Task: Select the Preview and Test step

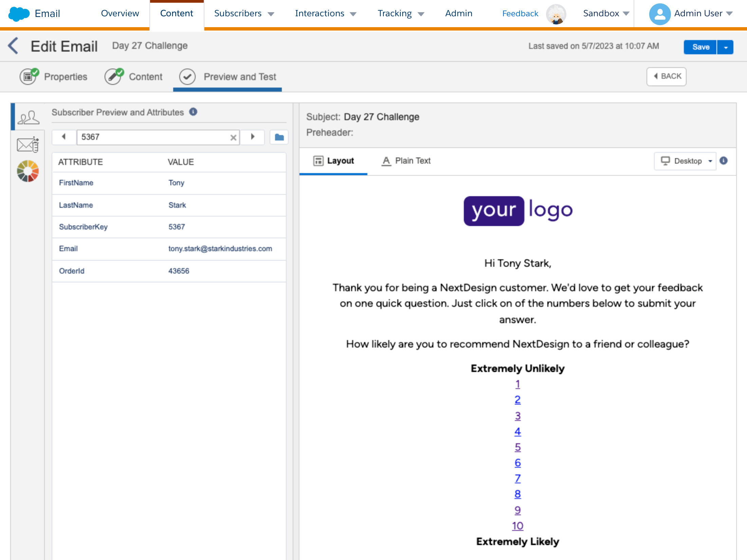Action: point(227,77)
